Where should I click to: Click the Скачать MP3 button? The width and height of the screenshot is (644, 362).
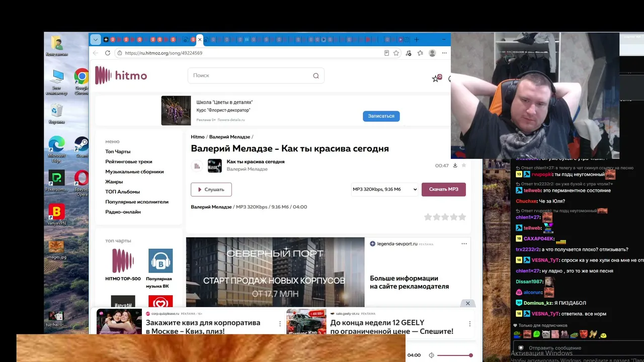pos(444,190)
